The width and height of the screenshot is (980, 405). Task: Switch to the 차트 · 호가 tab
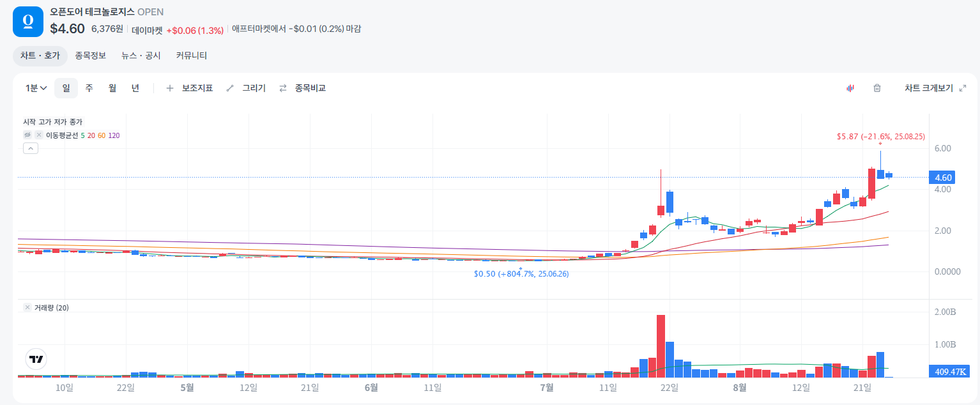pos(40,56)
